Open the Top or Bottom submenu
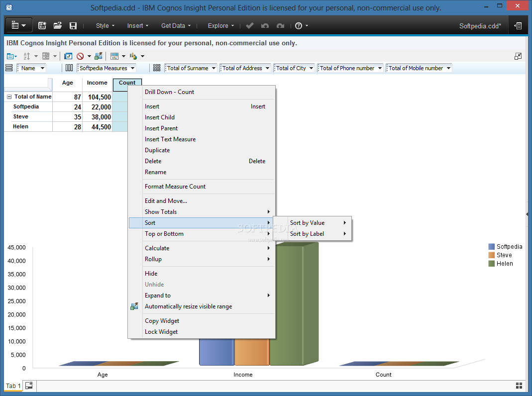Viewport: 532px width, 396px height. [x=202, y=234]
